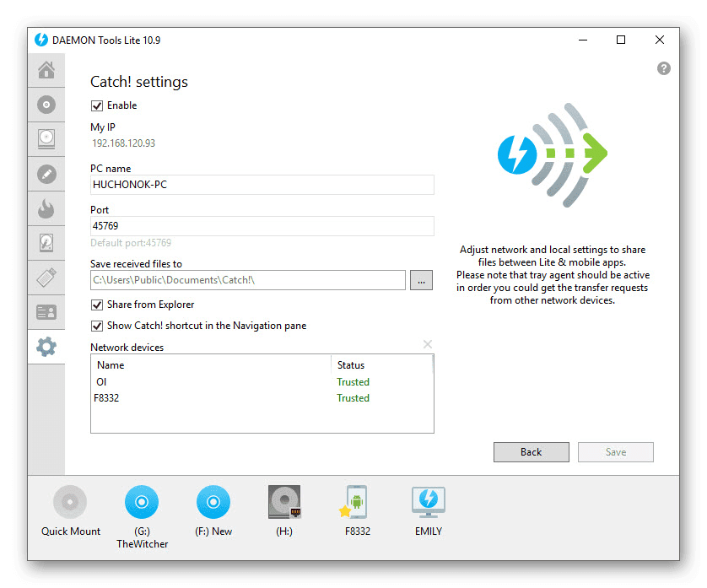
Task: Select the (F:) New virtual drive
Action: [x=213, y=502]
